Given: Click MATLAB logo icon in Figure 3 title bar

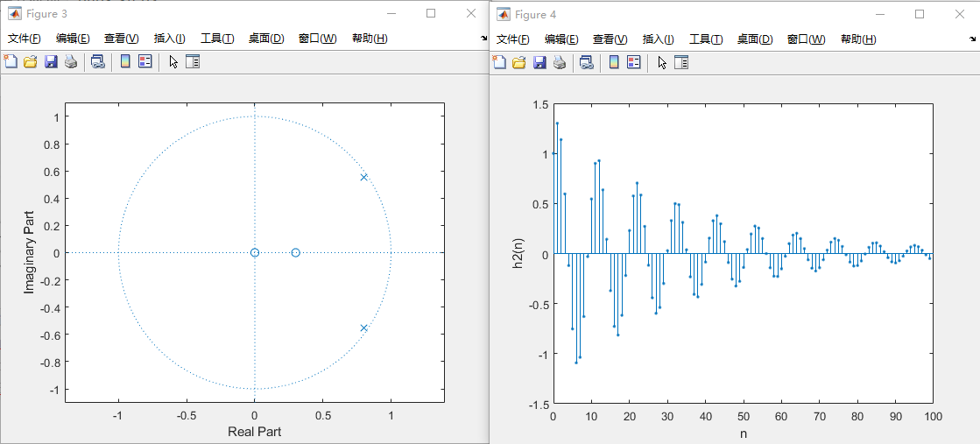Looking at the screenshot, I should [x=14, y=13].
